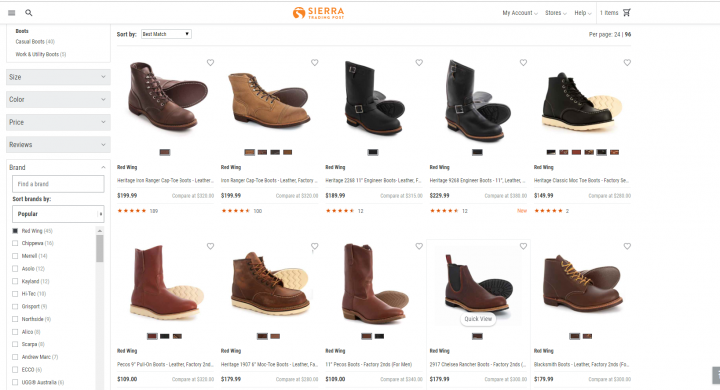Check the ECCO brand filter
The image size is (720, 390).
pos(15,369)
